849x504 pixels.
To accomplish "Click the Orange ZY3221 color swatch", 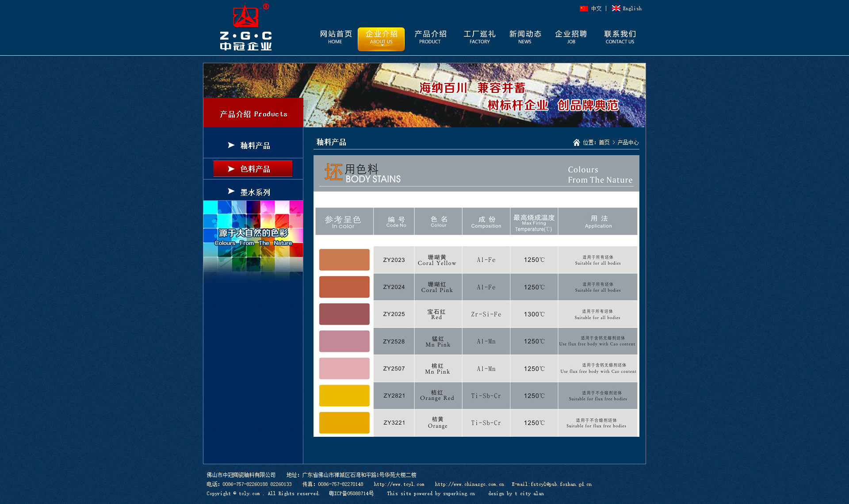I will tap(344, 423).
